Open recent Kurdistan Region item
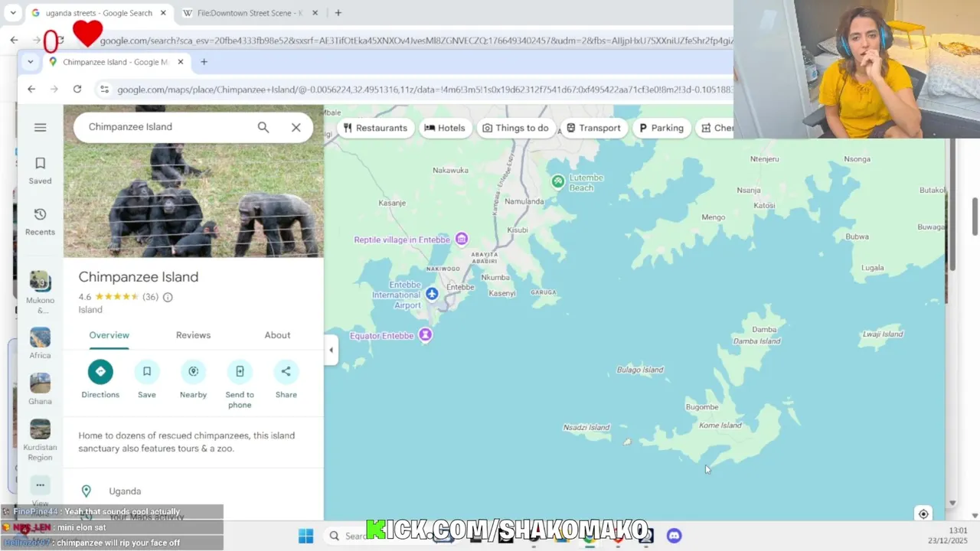The width and height of the screenshot is (980, 551). (40, 439)
